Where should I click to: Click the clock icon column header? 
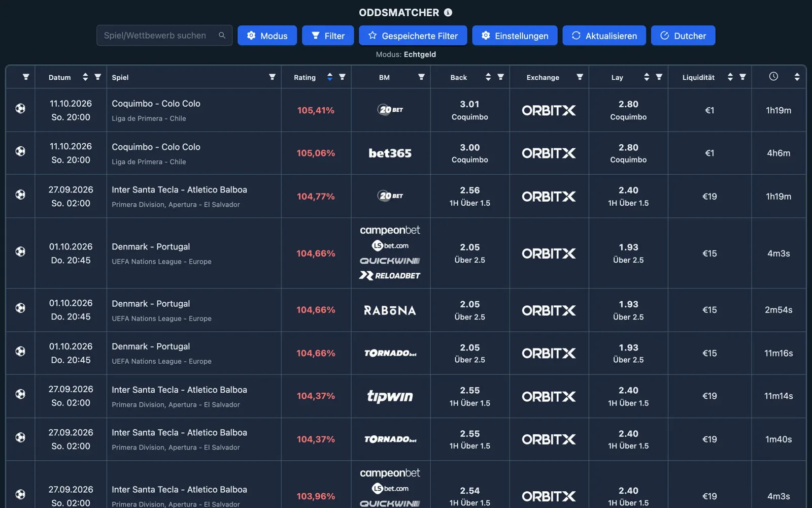[773, 77]
